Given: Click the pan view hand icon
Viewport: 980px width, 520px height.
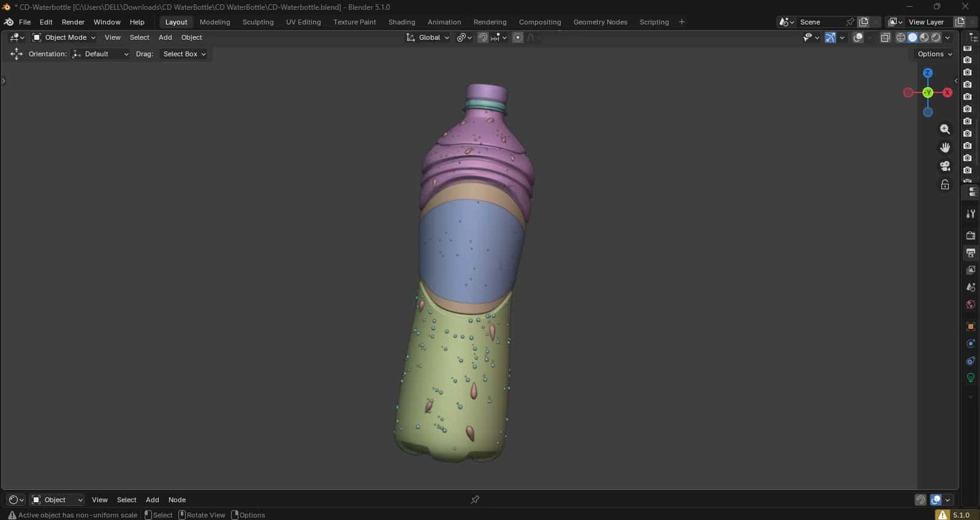Looking at the screenshot, I should pos(945,148).
